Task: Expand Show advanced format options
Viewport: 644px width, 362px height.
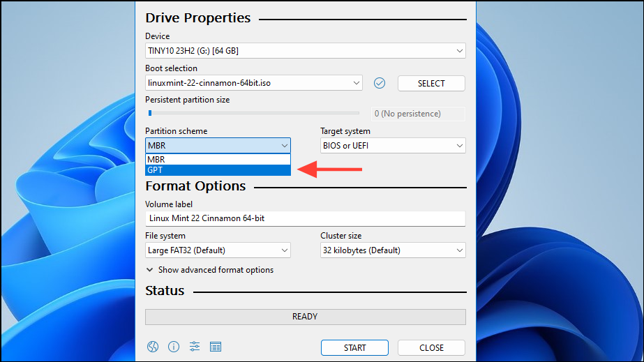Action: [210, 270]
